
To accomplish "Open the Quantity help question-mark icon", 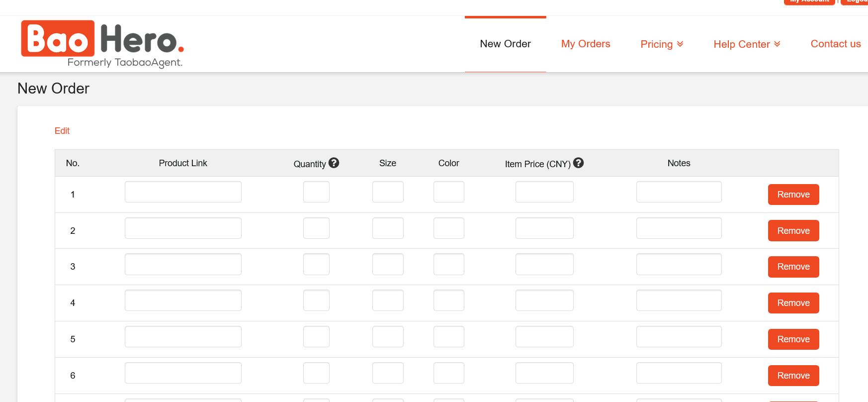I will pos(334,163).
